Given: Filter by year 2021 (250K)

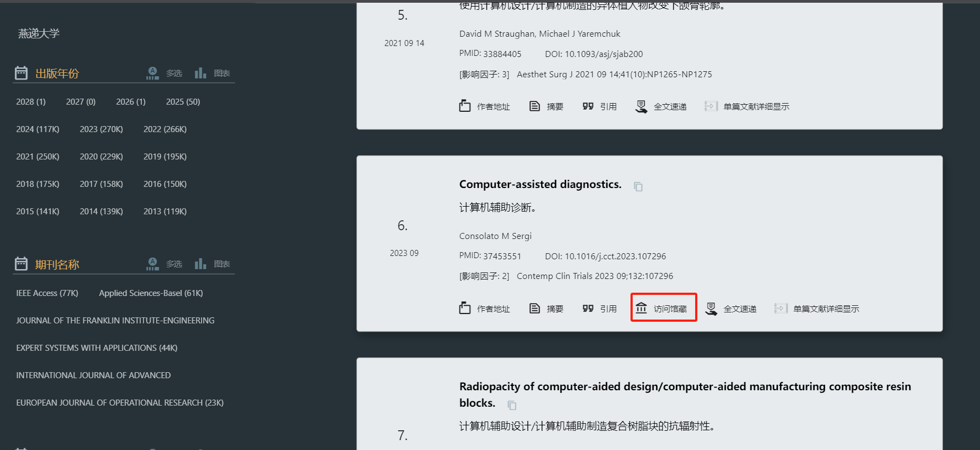Looking at the screenshot, I should coord(38,157).
